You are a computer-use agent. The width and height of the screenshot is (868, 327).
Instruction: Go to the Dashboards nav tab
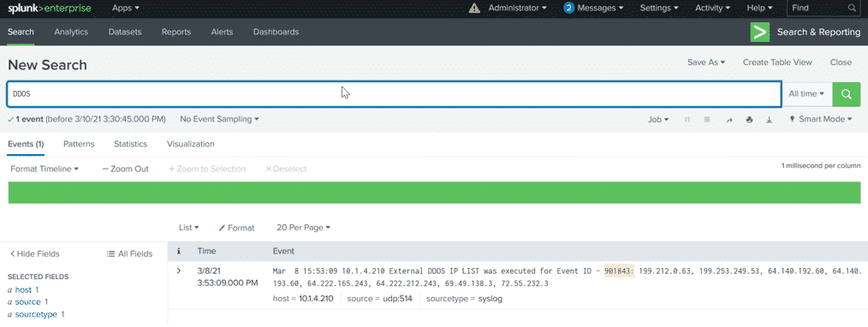coord(276,32)
